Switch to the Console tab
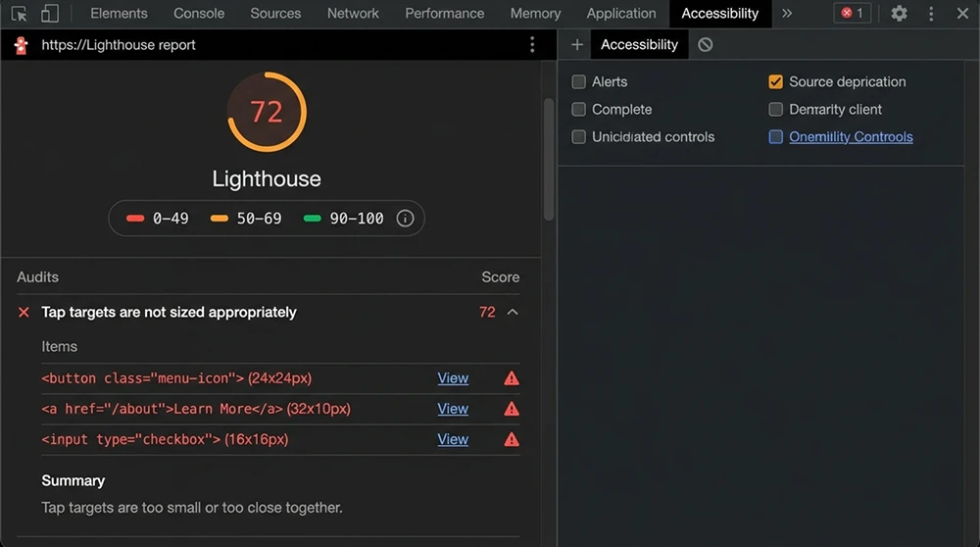980x547 pixels. tap(199, 13)
